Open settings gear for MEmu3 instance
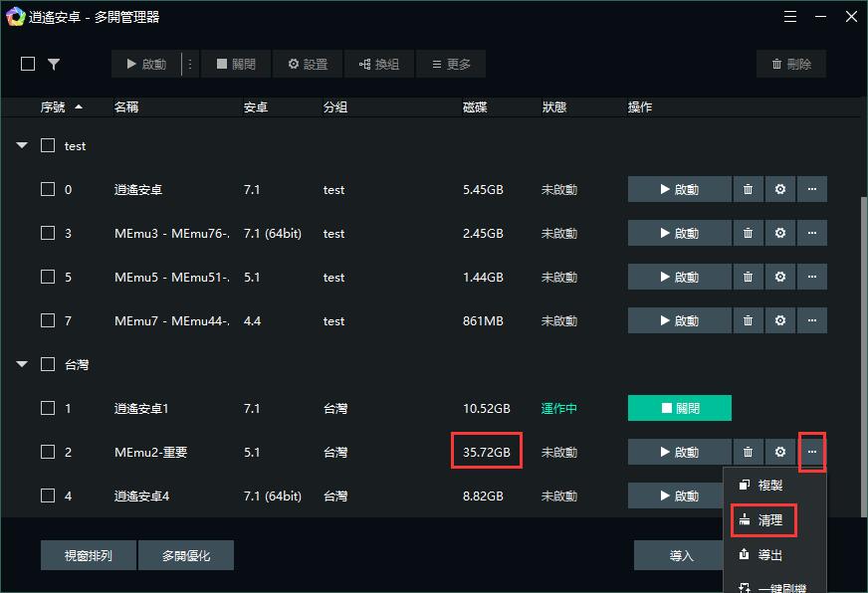This screenshot has width=868, height=593. 779,233
